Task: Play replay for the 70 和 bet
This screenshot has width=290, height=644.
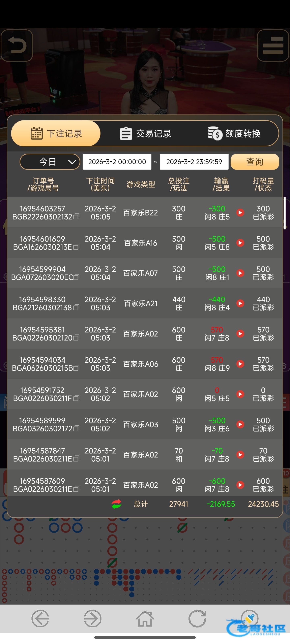Action: coord(240,454)
